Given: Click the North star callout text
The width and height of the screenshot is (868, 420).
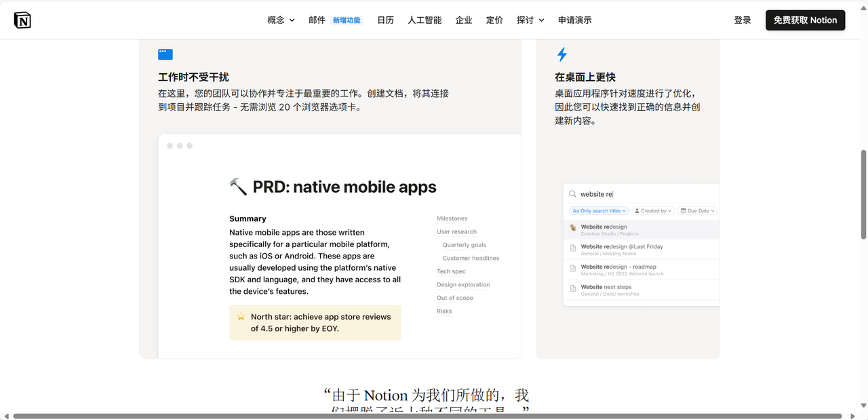Looking at the screenshot, I should tap(321, 323).
